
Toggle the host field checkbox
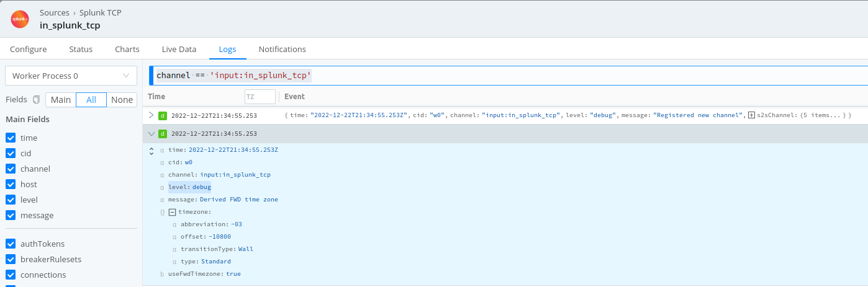(11, 184)
